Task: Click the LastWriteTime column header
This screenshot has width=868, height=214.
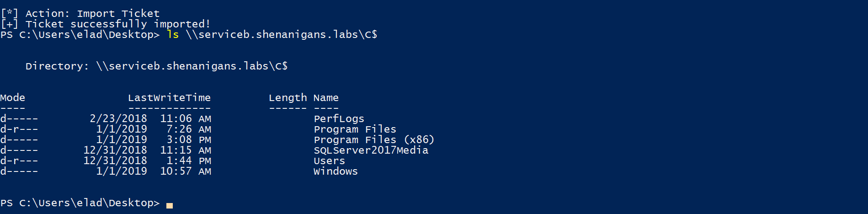Action: (x=169, y=98)
